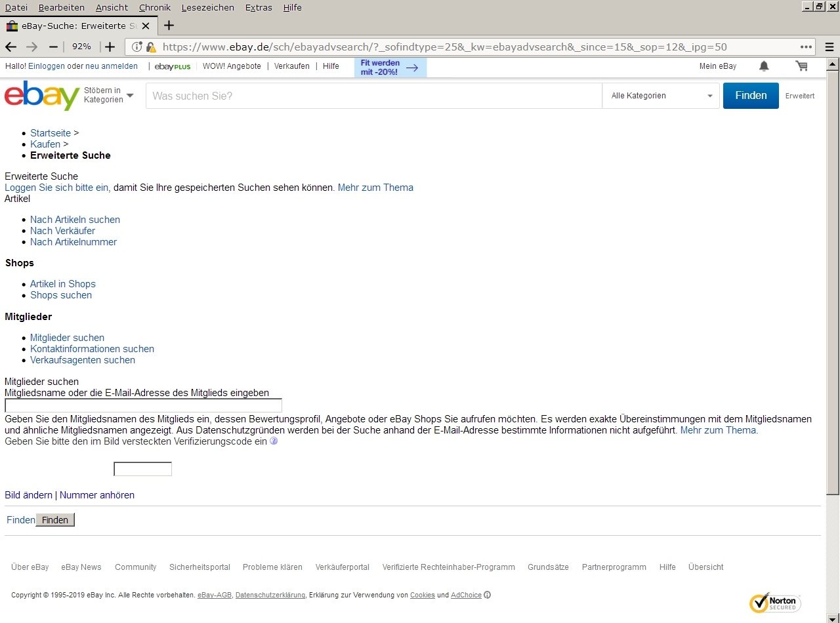
Task: Open Kontaktinformationen suchen link
Action: (x=92, y=349)
